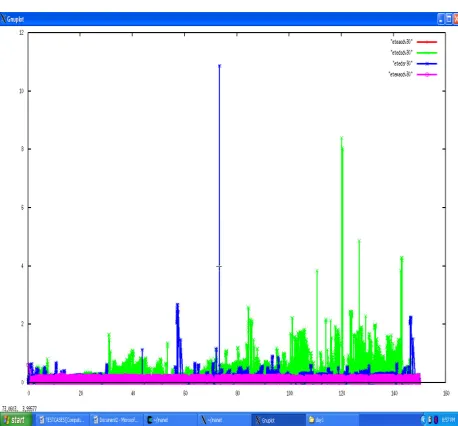This screenshot has width=458, height=426.
Task: Click the legend label beside the green line
Action: (x=402, y=52)
